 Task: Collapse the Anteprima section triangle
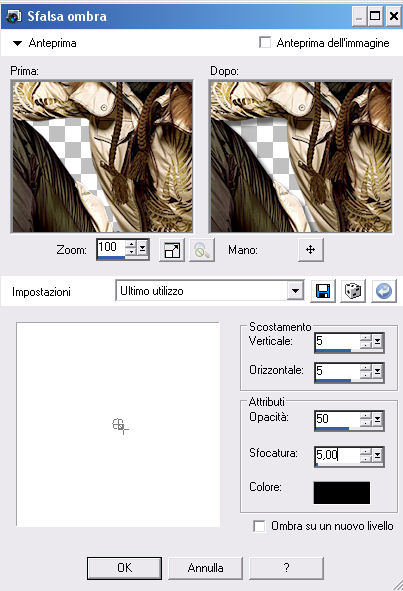pos(17,43)
